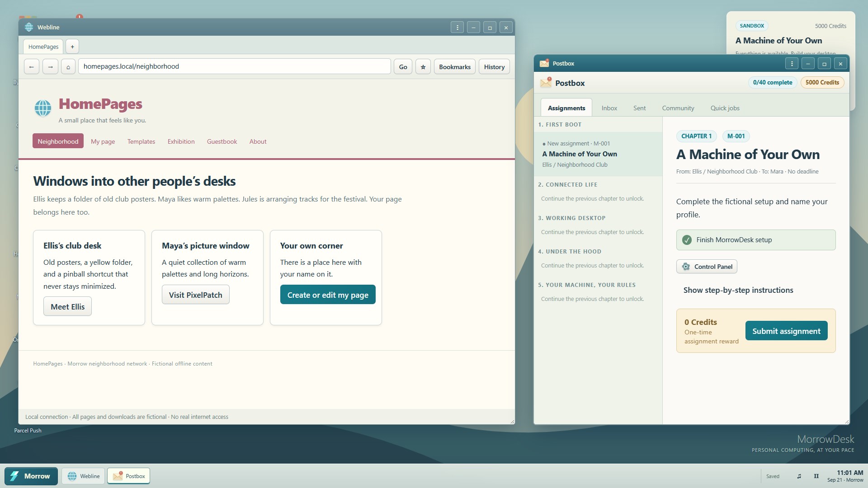Screen dimensions: 868x488
Task: Open the Sent tab in Postbox
Action: (639, 108)
